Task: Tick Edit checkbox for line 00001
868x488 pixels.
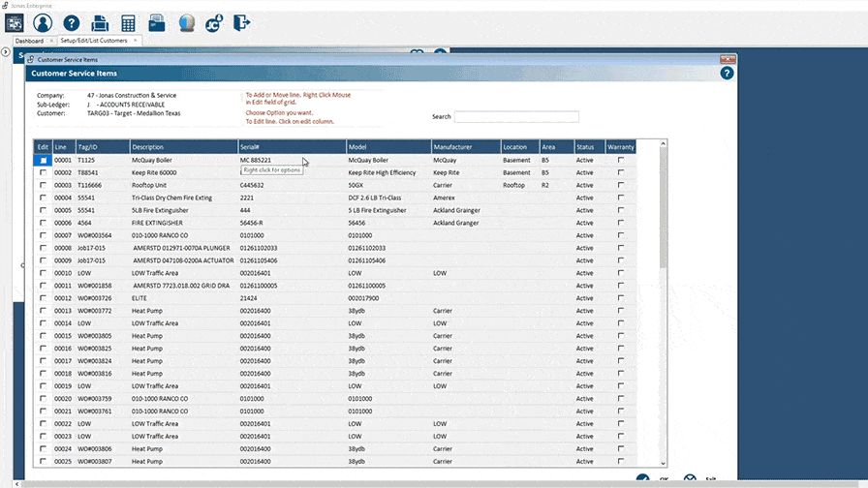Action: coord(44,161)
